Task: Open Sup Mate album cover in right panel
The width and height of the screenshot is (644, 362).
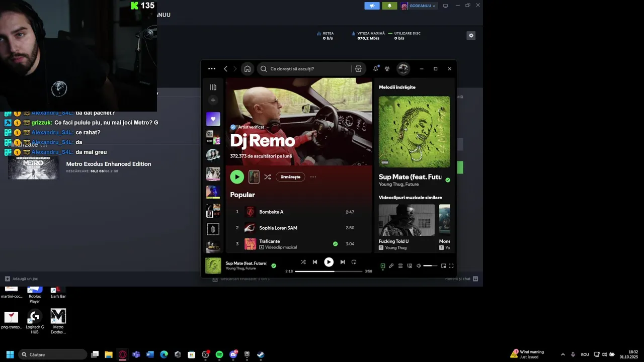Action: [415, 132]
